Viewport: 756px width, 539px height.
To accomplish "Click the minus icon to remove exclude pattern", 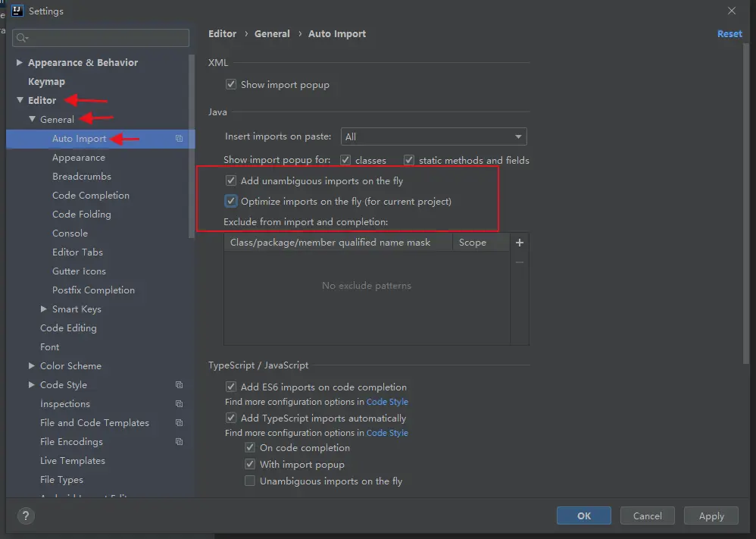I will pyautogui.click(x=519, y=262).
